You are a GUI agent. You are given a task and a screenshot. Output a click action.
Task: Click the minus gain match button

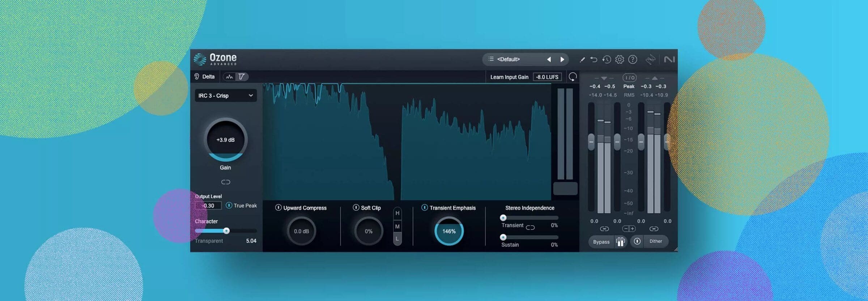coord(625,229)
